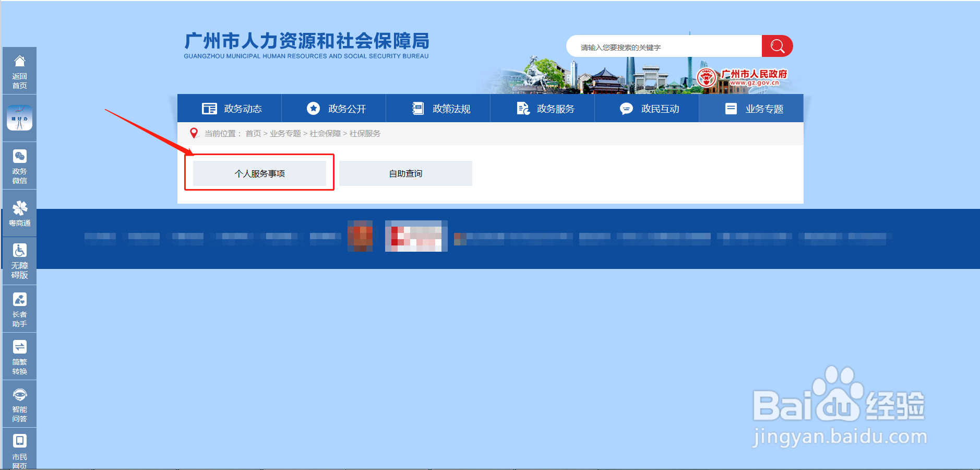
Task: Open 政务微信 WeChat icon in sidebar
Action: pyautogui.click(x=19, y=166)
